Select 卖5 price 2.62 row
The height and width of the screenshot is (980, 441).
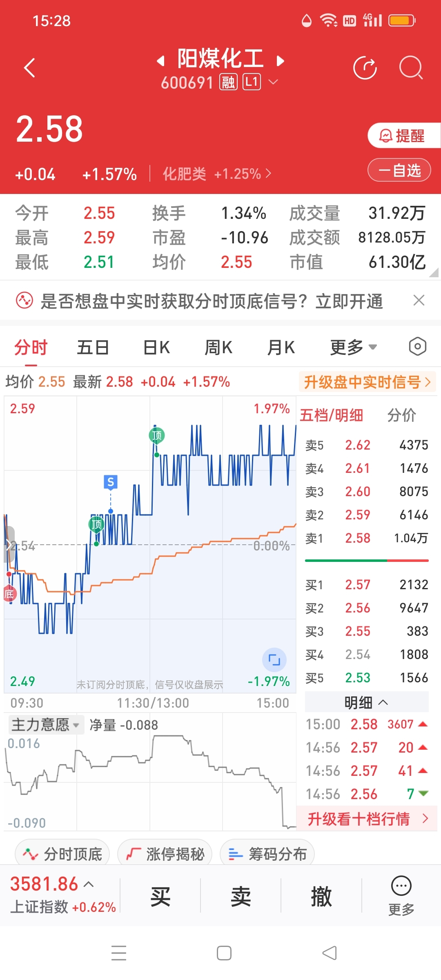coord(367,445)
